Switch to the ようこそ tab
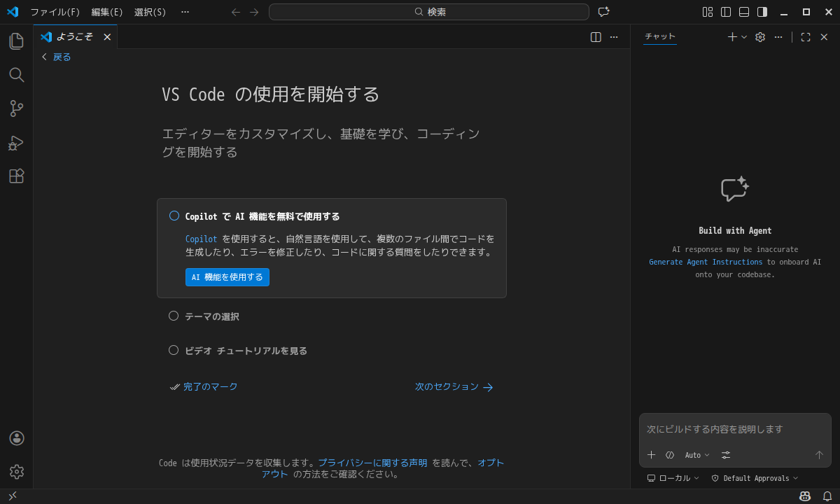840x504 pixels. pyautogui.click(x=73, y=36)
